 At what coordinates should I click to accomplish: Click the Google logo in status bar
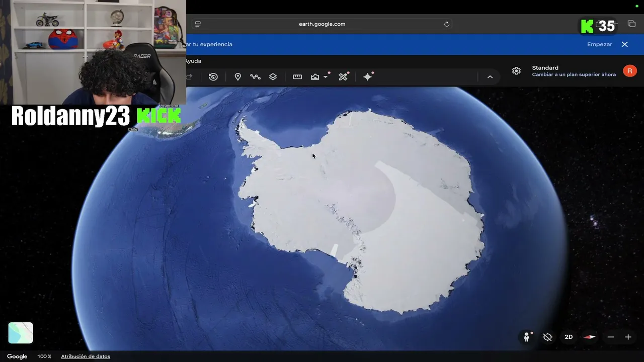click(x=17, y=356)
